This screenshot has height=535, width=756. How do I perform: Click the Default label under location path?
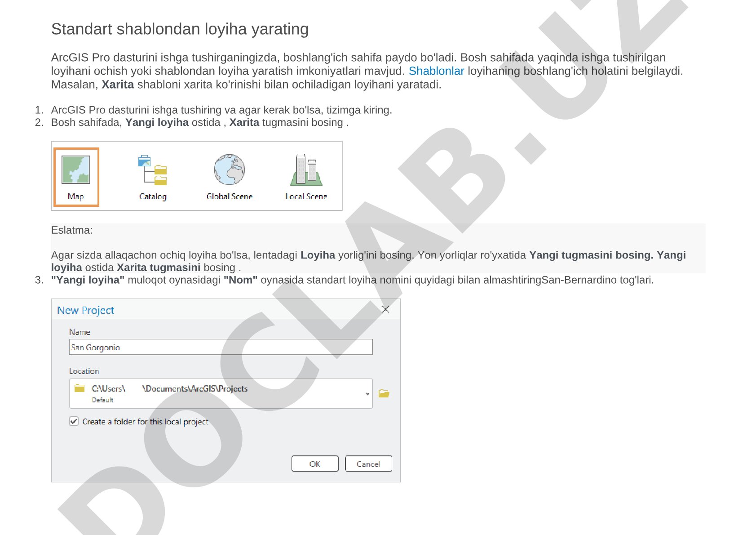[x=102, y=400]
